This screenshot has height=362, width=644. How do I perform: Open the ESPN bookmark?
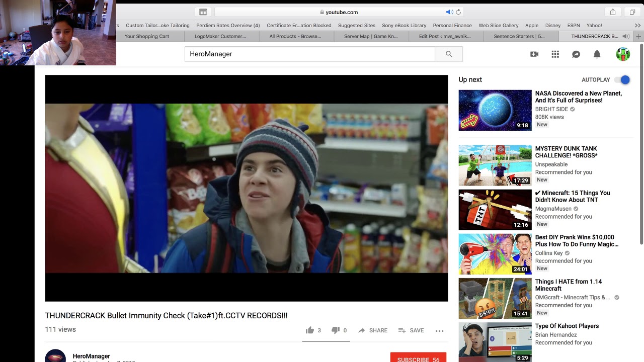pos(574,25)
